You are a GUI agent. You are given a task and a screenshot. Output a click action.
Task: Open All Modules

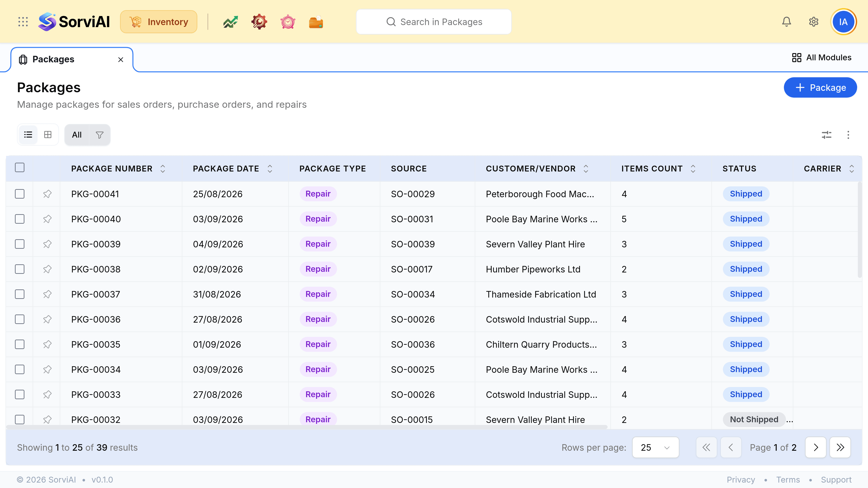coord(821,58)
